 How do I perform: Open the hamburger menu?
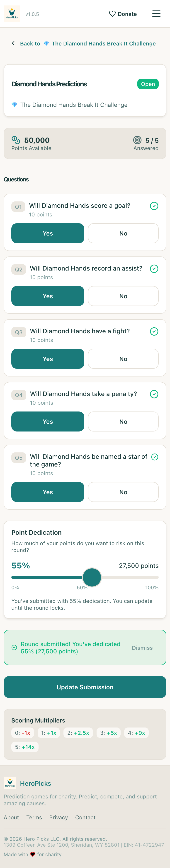156,14
